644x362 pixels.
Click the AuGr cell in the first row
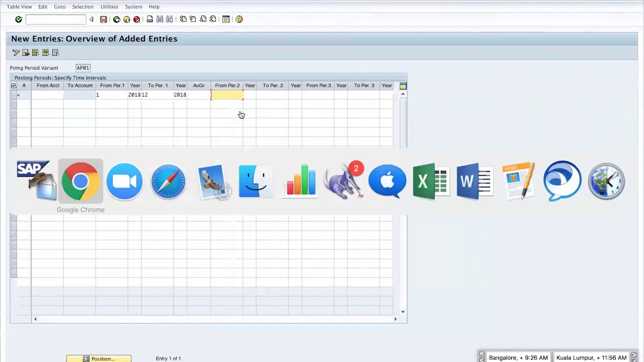click(x=199, y=95)
